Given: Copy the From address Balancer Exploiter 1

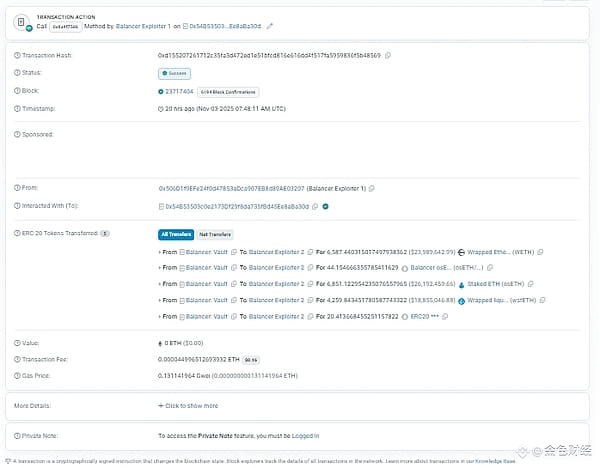Looking at the screenshot, I should pos(371,189).
